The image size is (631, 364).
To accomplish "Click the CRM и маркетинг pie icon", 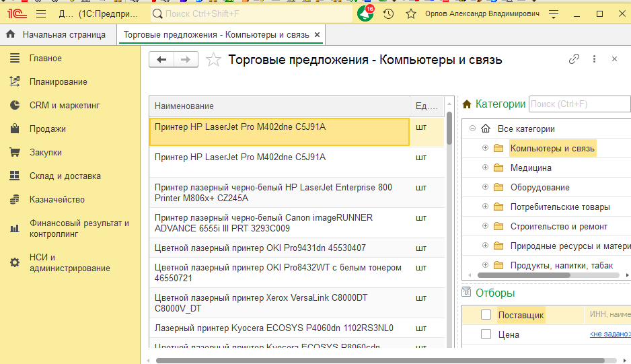I will point(15,105).
